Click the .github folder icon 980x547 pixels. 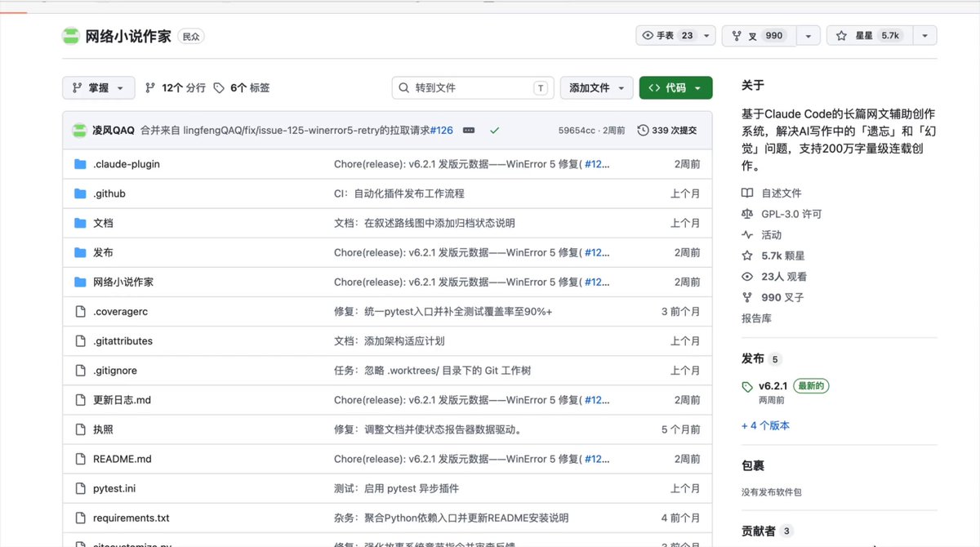(80, 193)
